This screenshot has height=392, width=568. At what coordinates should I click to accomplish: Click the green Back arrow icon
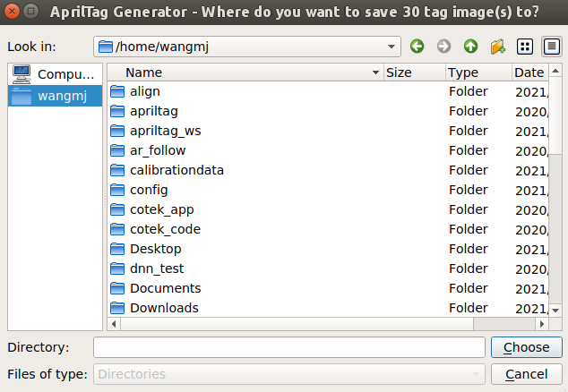point(417,47)
